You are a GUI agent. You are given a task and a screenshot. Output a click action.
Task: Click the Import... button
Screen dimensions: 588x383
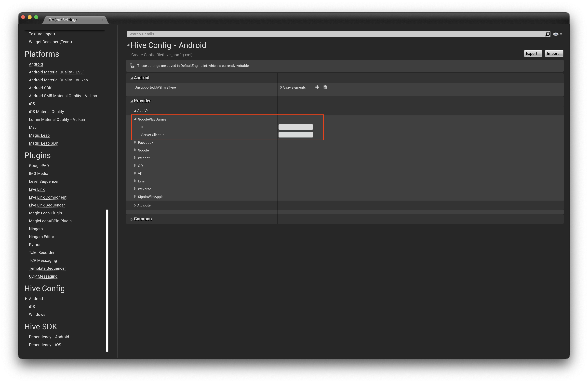pyautogui.click(x=554, y=54)
